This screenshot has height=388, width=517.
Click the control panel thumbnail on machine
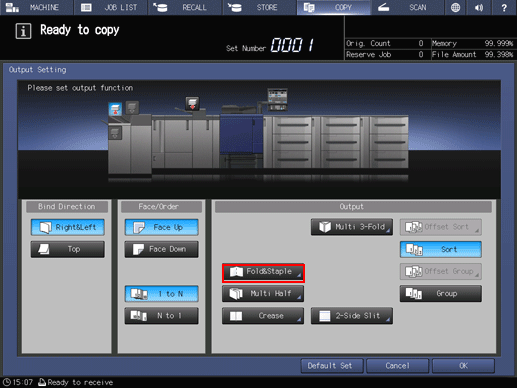pyautogui.click(x=277, y=100)
